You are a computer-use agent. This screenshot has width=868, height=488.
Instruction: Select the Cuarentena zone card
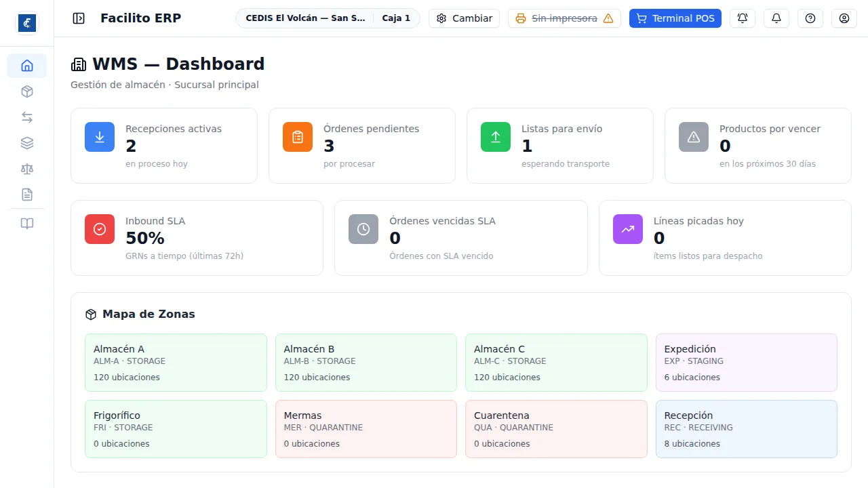pos(556,429)
